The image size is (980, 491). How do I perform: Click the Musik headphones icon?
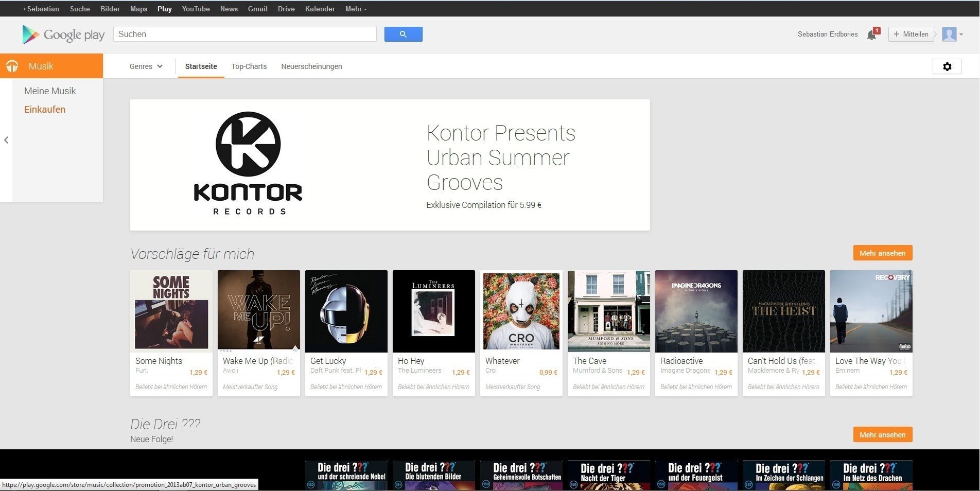pos(12,66)
